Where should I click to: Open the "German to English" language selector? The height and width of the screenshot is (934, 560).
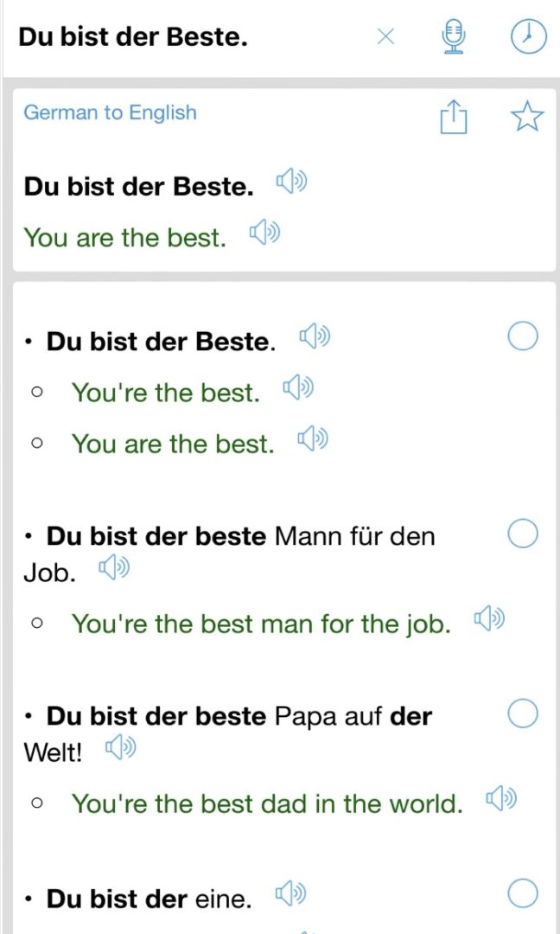(x=111, y=113)
